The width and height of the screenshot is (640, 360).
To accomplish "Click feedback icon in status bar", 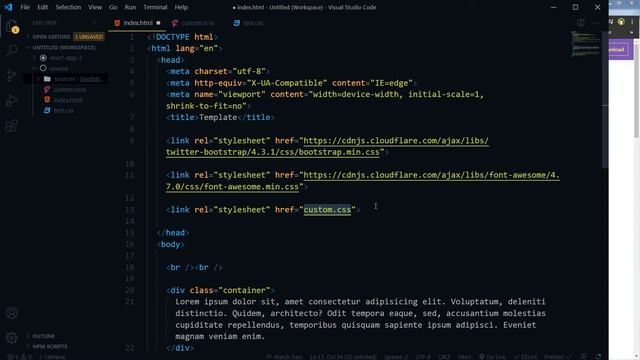I will [585, 357].
